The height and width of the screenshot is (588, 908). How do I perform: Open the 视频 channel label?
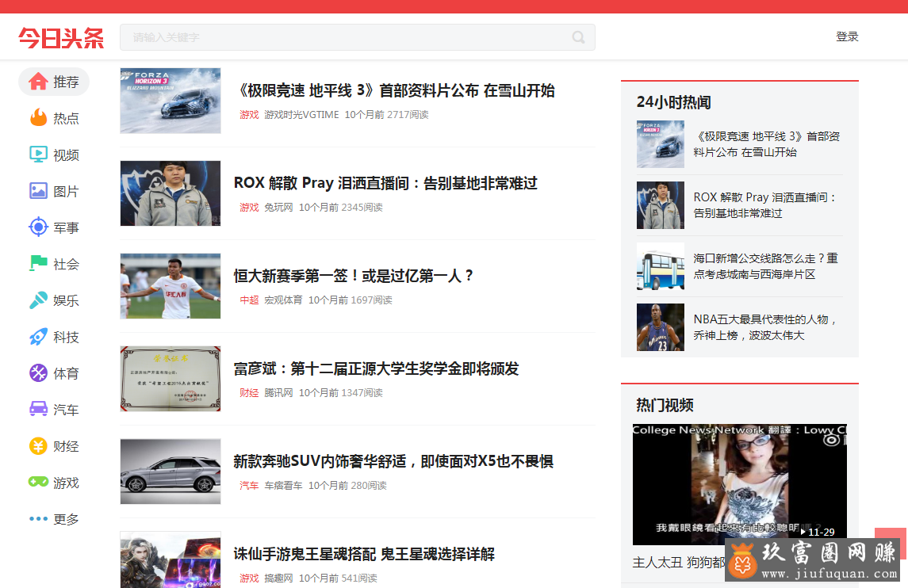tap(66, 155)
